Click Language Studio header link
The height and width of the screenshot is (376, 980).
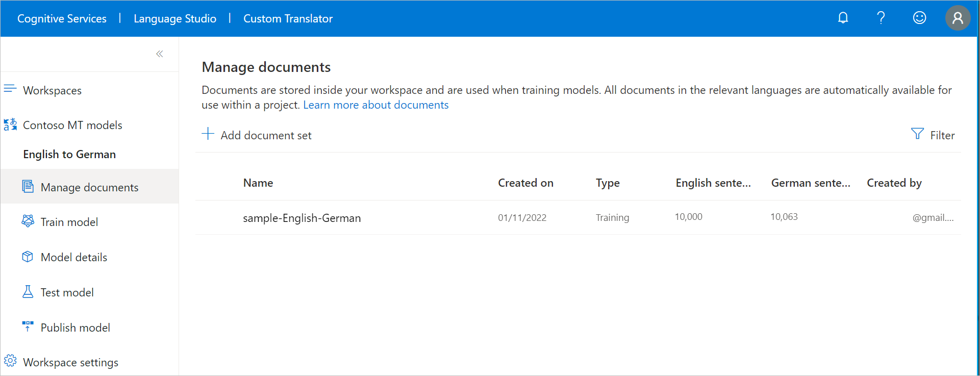175,18
